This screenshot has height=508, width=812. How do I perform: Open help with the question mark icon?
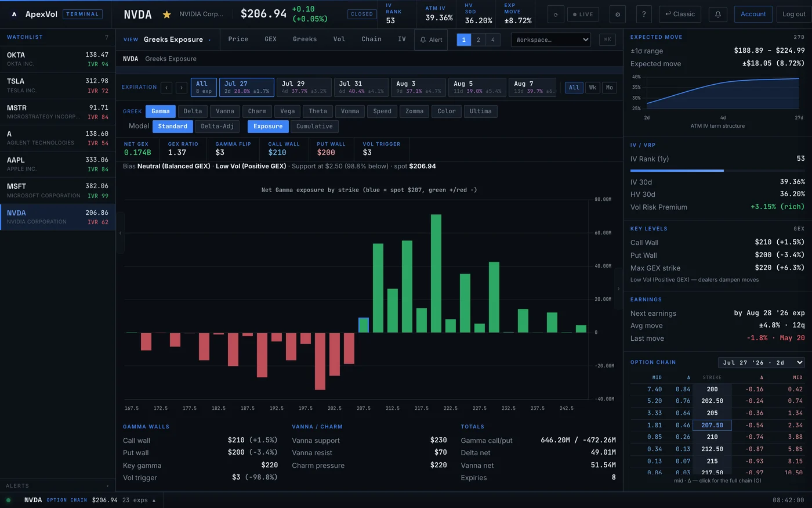tap(643, 15)
